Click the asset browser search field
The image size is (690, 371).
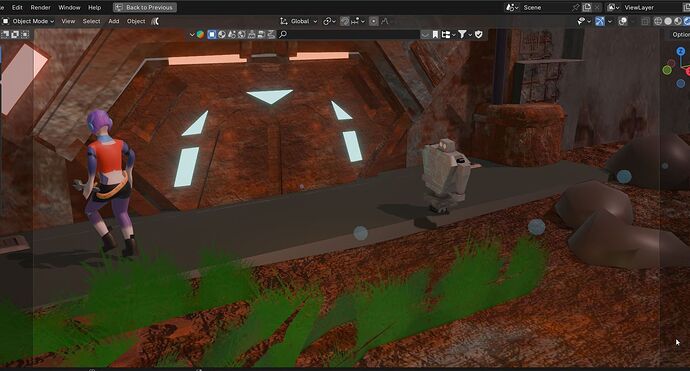click(x=349, y=34)
